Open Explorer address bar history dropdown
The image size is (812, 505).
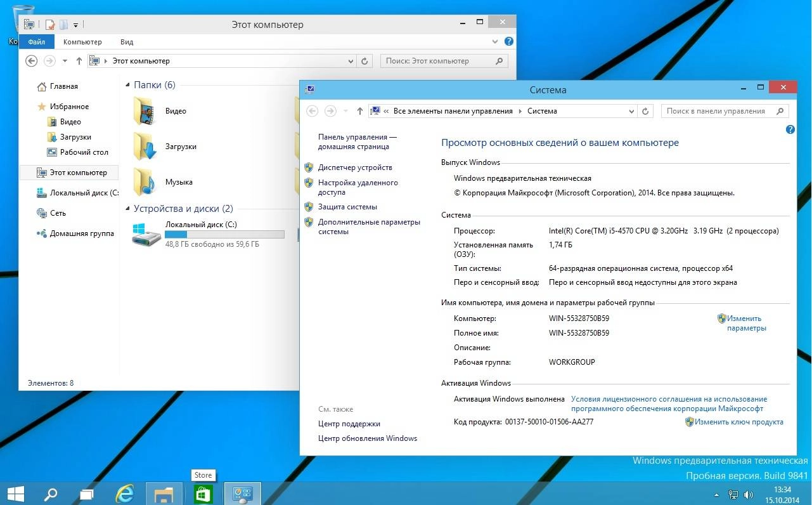[x=351, y=62]
